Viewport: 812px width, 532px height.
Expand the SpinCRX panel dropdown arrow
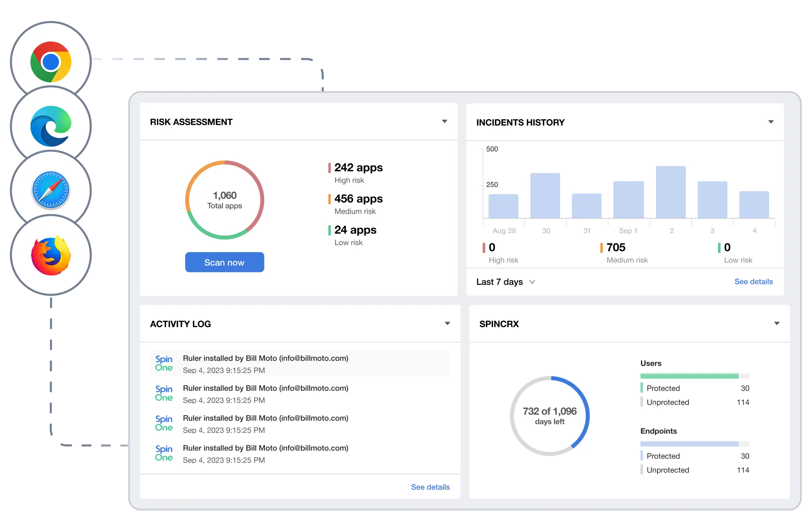point(776,324)
